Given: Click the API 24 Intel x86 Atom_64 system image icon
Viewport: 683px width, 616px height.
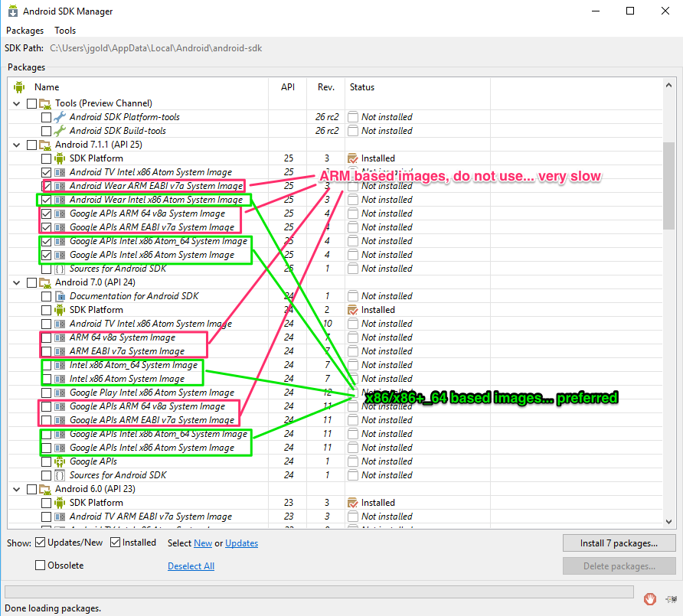Looking at the screenshot, I should 60,365.
